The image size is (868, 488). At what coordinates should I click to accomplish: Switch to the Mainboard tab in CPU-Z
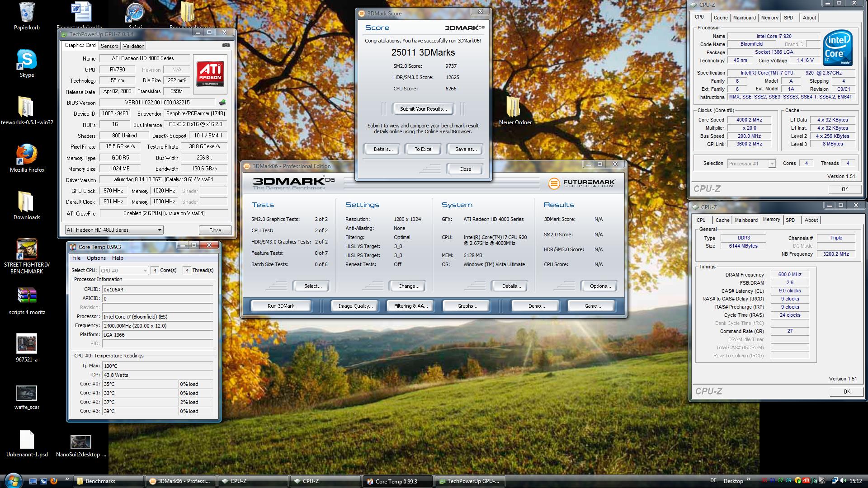coord(744,18)
